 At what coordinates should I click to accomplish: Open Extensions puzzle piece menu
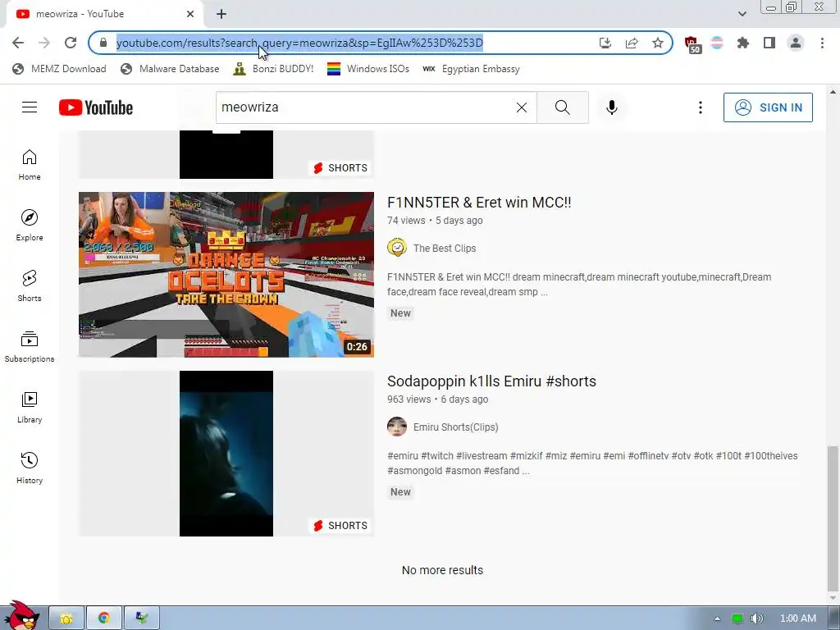(743, 43)
